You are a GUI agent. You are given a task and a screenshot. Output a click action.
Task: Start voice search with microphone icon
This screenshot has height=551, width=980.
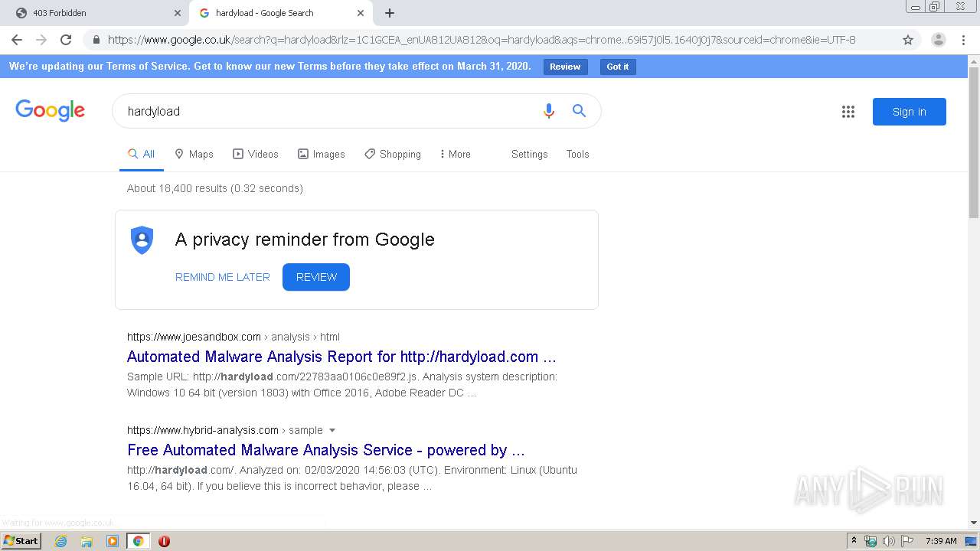click(x=548, y=111)
